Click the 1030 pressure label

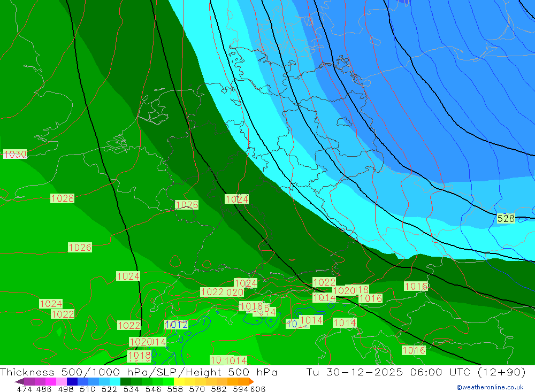coord(15,154)
